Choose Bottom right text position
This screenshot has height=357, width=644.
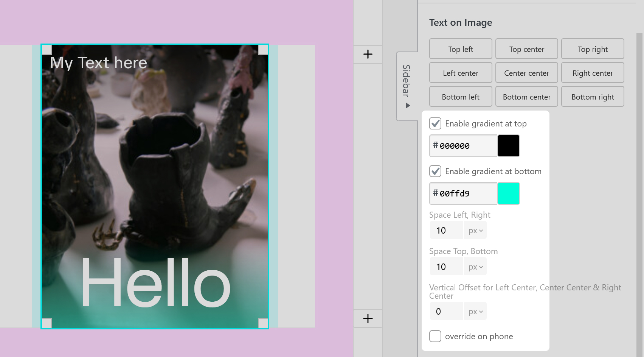(x=593, y=97)
